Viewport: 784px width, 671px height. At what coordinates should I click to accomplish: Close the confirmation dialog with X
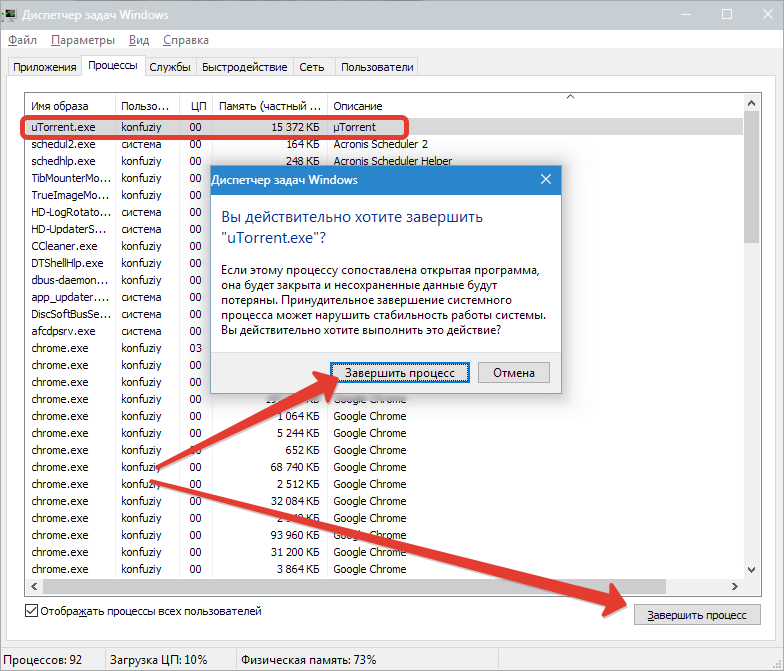[x=546, y=179]
